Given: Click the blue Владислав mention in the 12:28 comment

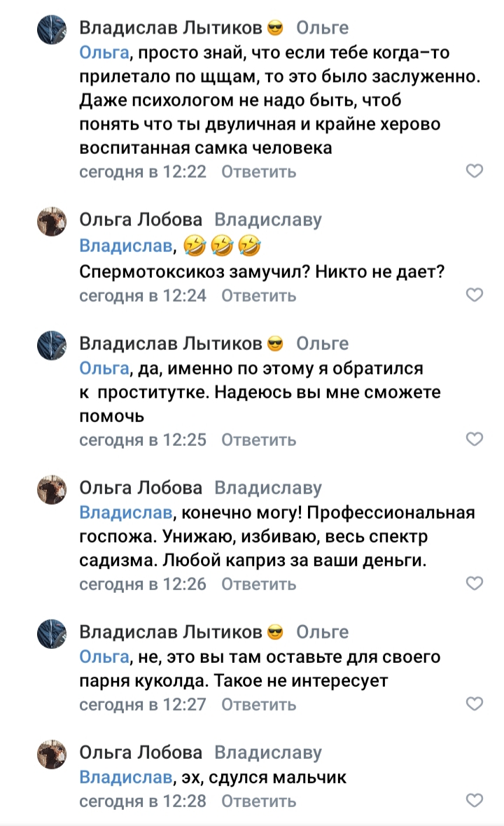Looking at the screenshot, I should click(126, 777).
